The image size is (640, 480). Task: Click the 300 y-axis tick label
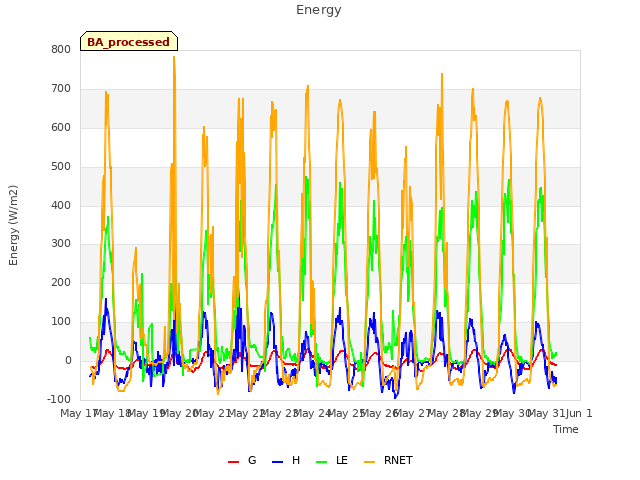coord(61,244)
